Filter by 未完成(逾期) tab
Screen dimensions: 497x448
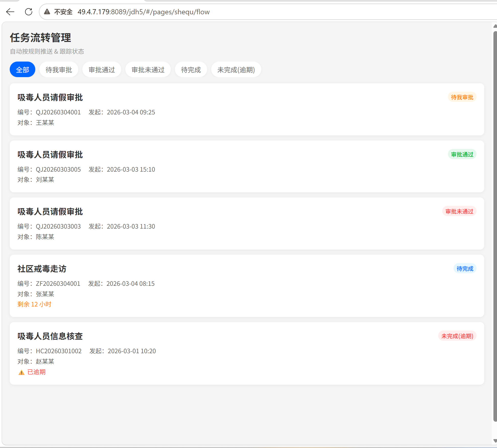236,69
